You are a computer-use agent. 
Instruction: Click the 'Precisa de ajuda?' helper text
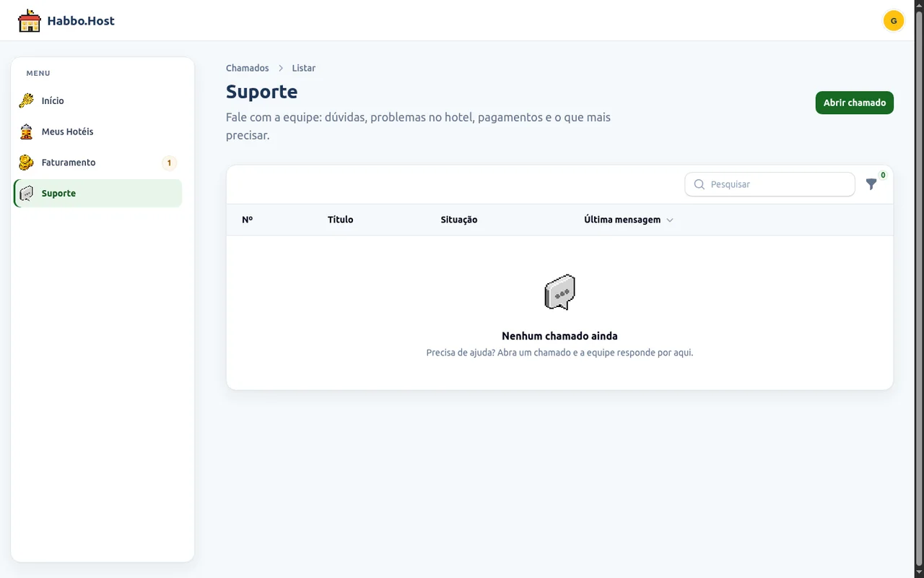[x=559, y=353]
